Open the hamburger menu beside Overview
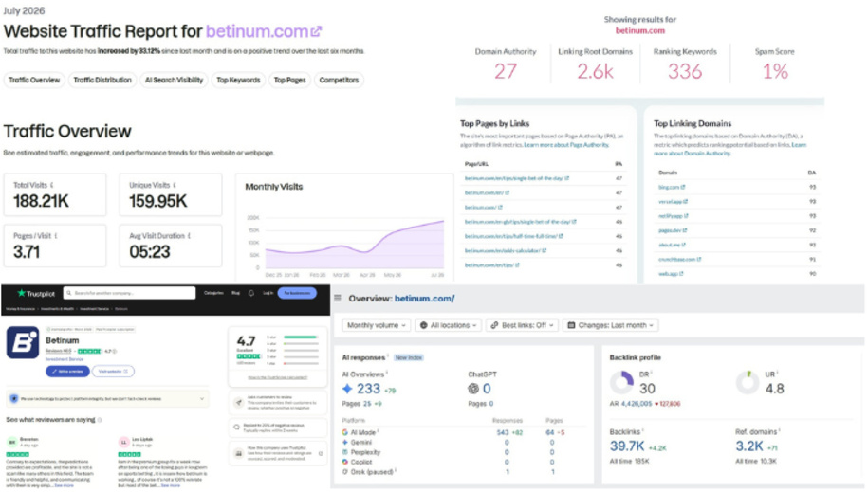868x492 pixels. (338, 299)
